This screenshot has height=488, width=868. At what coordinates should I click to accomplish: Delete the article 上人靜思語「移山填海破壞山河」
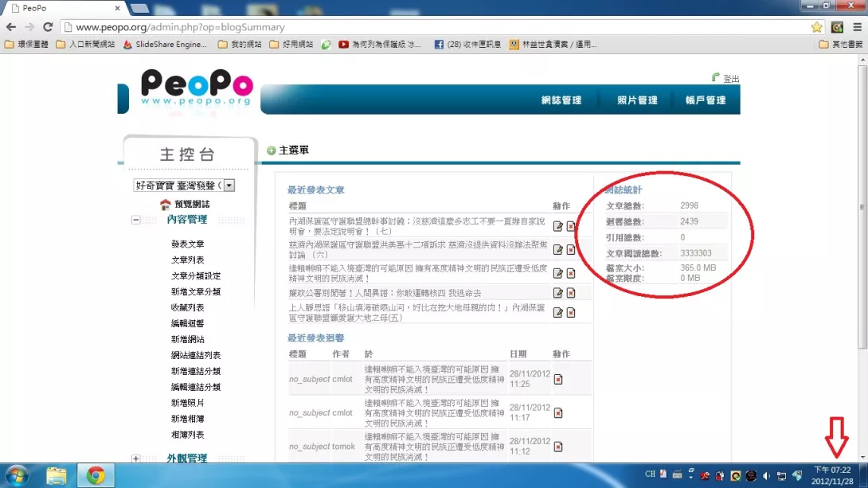pos(571,313)
